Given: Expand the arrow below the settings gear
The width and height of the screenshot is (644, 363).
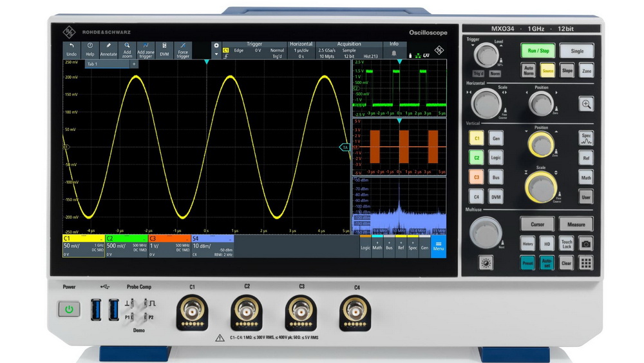Looking at the screenshot, I should [x=216, y=55].
